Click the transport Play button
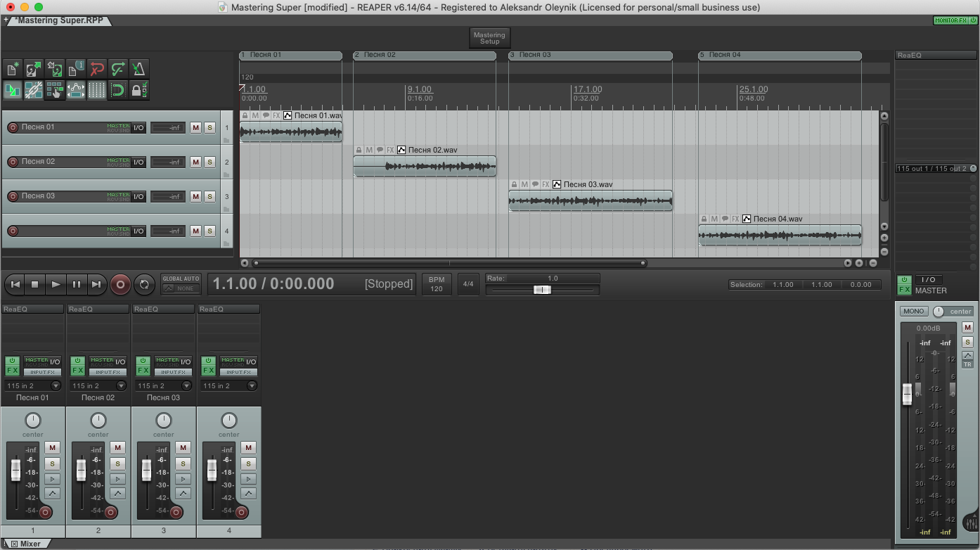The width and height of the screenshot is (980, 550). coord(56,284)
